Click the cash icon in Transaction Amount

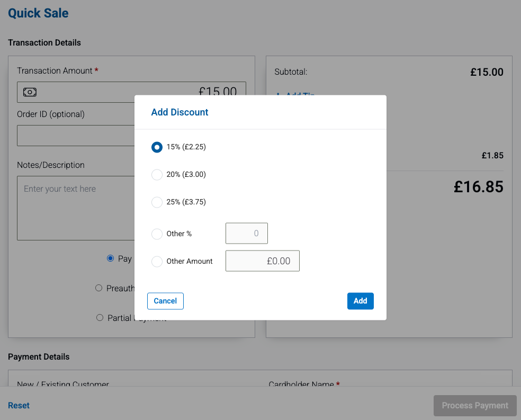click(30, 92)
